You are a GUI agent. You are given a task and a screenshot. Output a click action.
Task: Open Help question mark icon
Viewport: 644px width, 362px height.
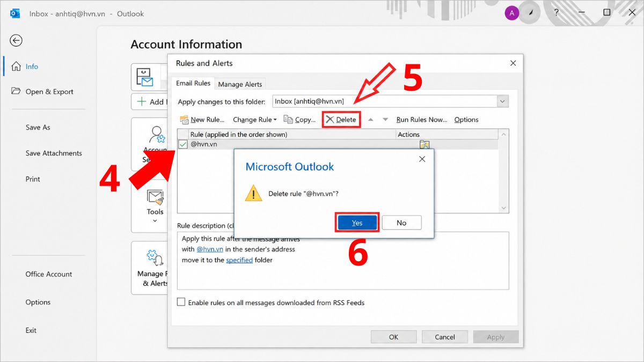pos(555,13)
